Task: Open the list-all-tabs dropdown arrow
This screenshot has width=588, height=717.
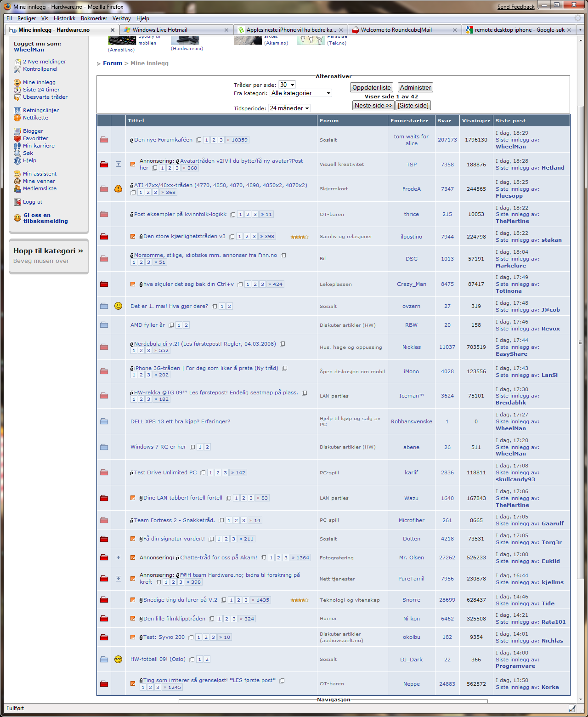Action: pyautogui.click(x=580, y=30)
